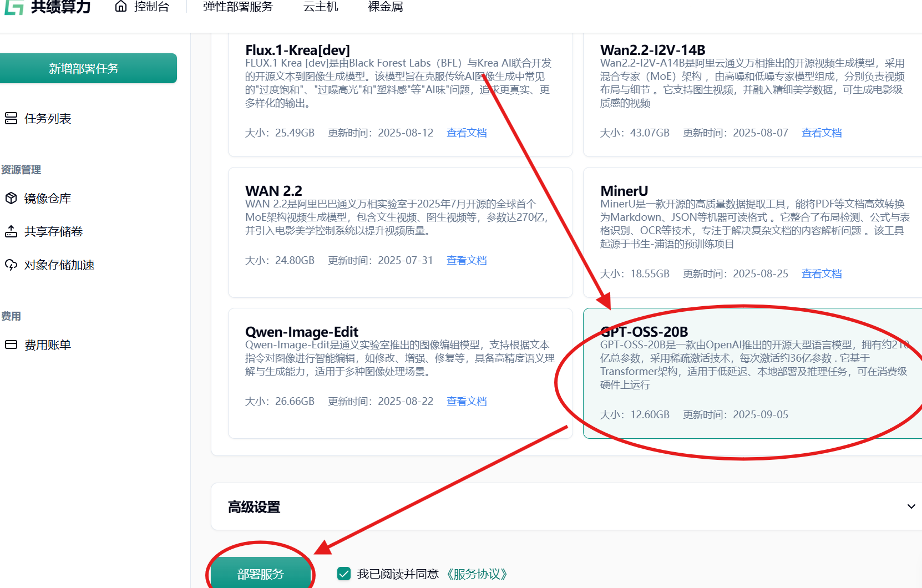Click the 镜像仓库 cube icon
922x588 pixels.
click(x=11, y=198)
